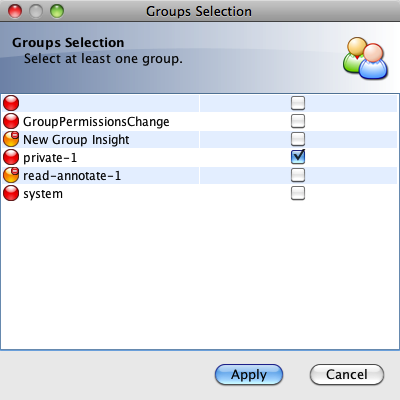Cancel the Groups Selection dialog
The height and width of the screenshot is (400, 400).
pos(347,374)
